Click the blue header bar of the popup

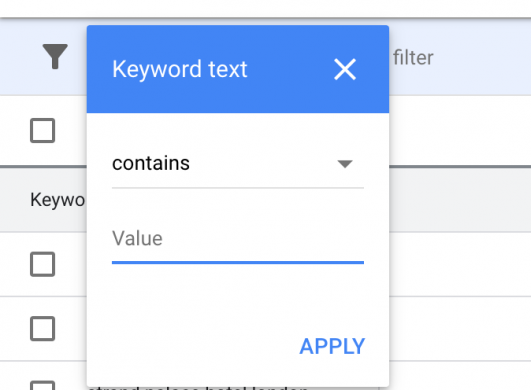point(238,69)
